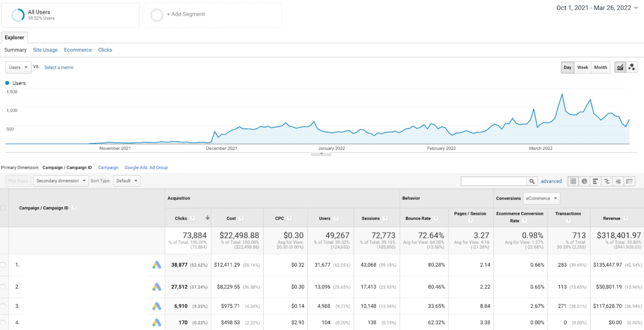Viewport: 644px width, 330px height.
Task: Click Google Ads icon in row 1
Action: point(157,265)
